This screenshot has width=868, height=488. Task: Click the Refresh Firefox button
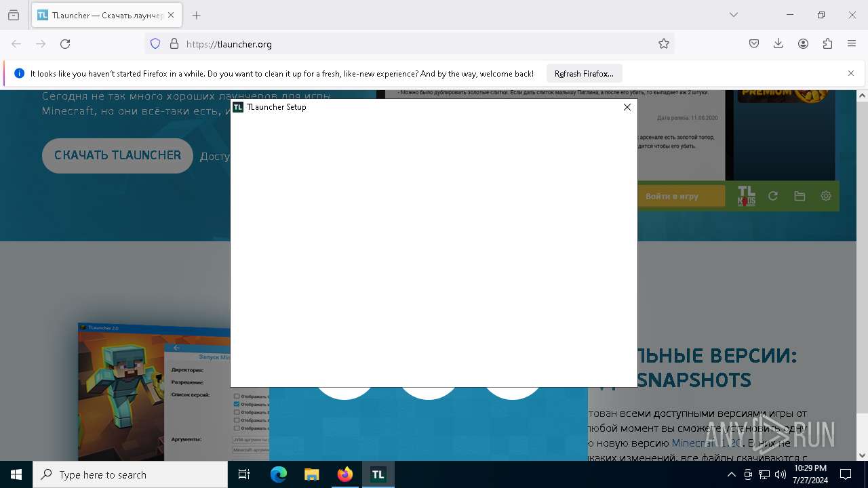(584, 73)
